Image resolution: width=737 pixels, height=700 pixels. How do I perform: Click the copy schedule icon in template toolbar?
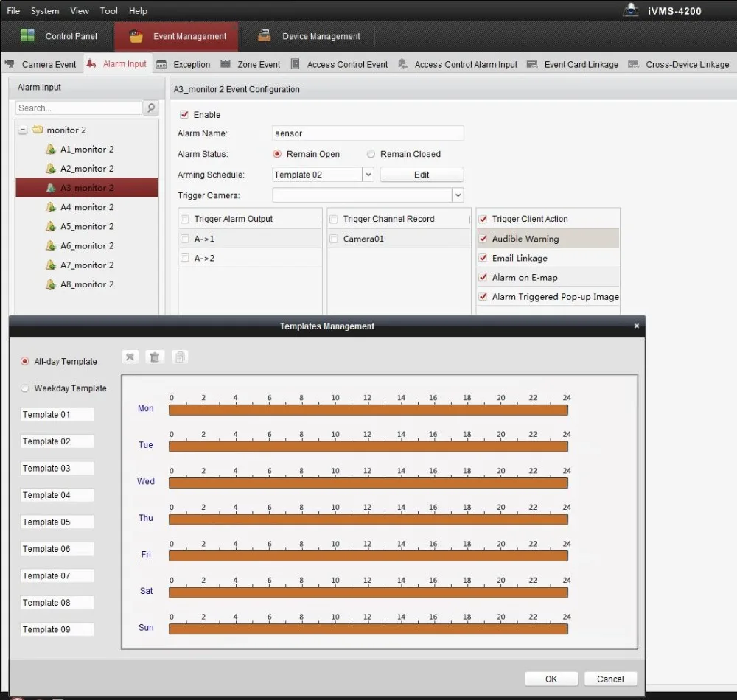coord(180,357)
